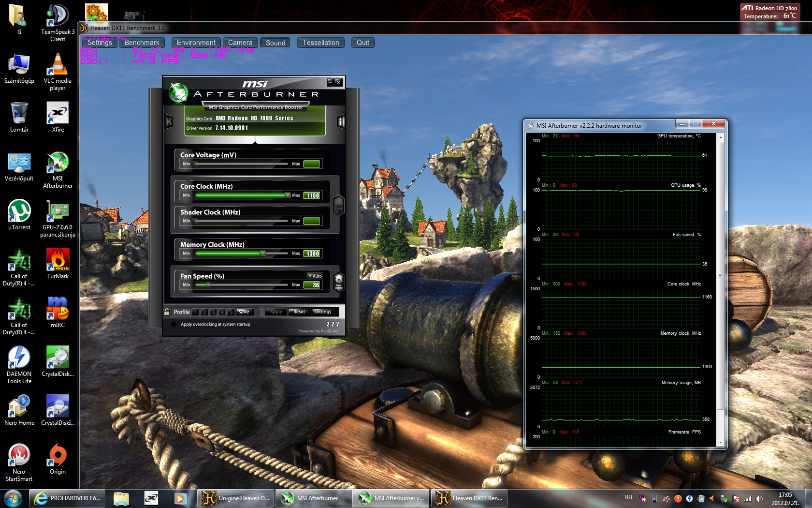The width and height of the screenshot is (812, 508).
Task: Click the Reset button in Afterburner
Action: [299, 312]
